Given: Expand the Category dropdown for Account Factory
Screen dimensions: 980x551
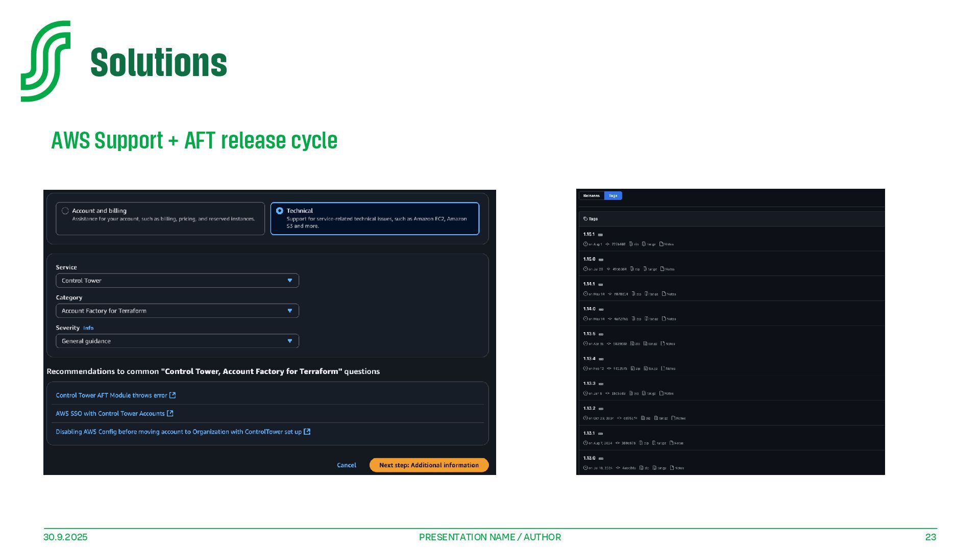Looking at the screenshot, I should click(x=177, y=311).
